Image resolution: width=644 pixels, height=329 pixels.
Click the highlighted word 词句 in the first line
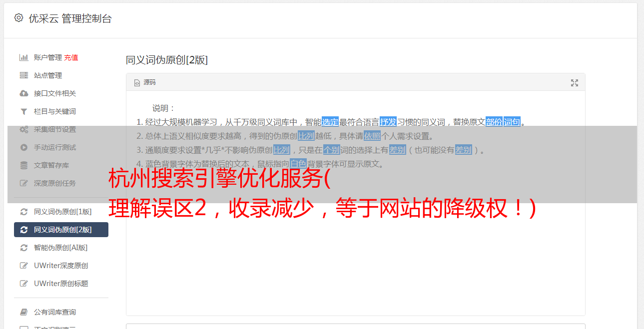[x=512, y=122]
